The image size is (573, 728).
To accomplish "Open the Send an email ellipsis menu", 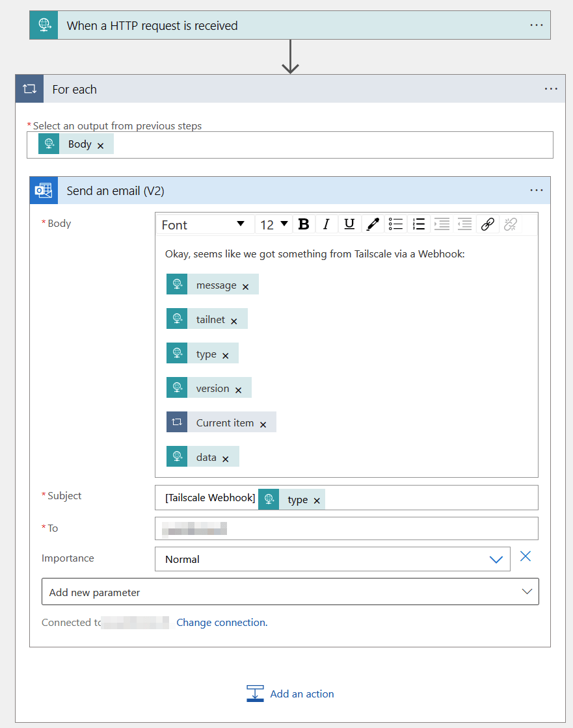I will [x=537, y=190].
